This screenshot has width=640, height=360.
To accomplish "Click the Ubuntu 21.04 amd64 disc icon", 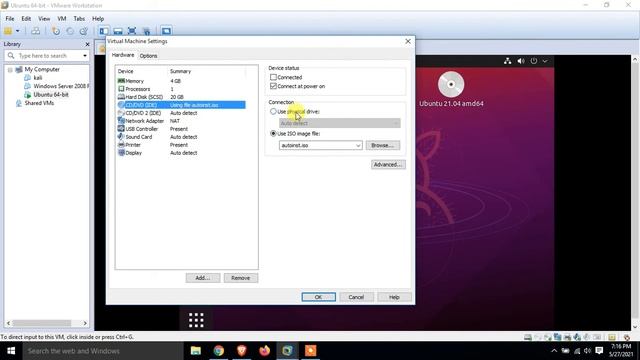I will click(451, 84).
